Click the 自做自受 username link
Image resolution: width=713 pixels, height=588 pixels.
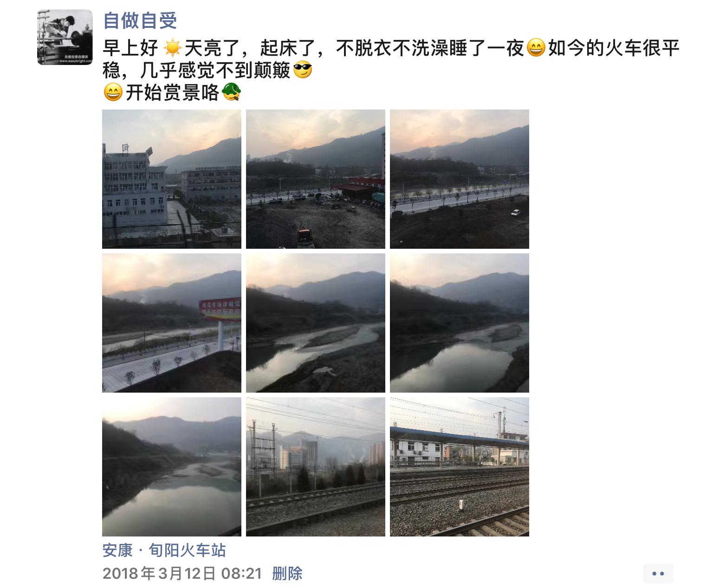tap(140, 20)
